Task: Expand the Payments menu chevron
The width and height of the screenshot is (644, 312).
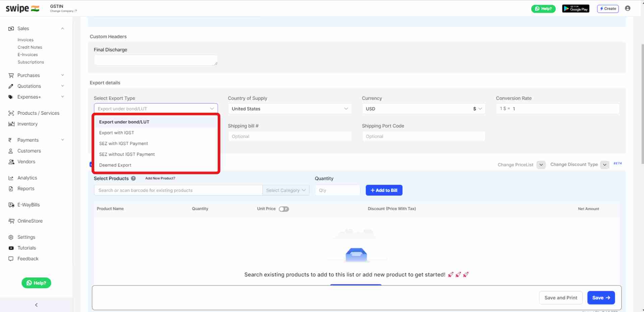Action: click(x=62, y=140)
